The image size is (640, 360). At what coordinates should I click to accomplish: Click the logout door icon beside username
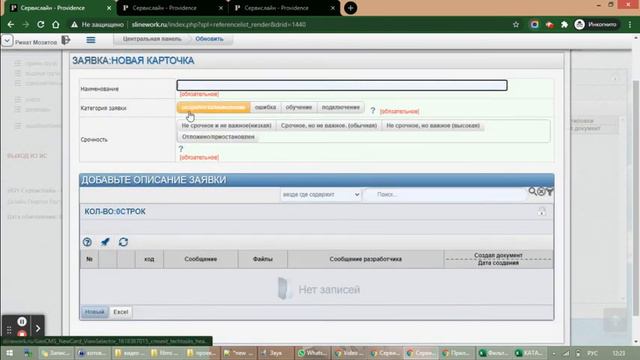click(66, 40)
